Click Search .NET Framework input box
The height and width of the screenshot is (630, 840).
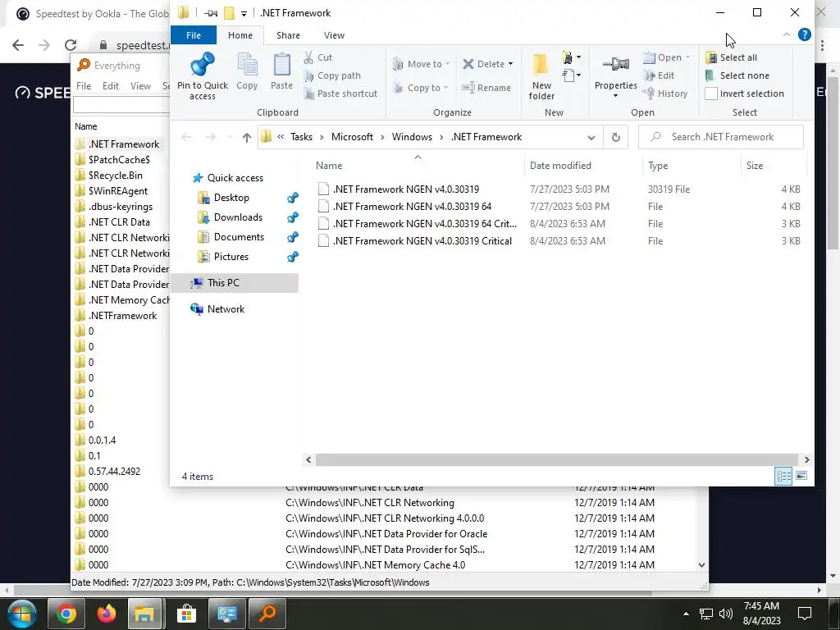(721, 137)
